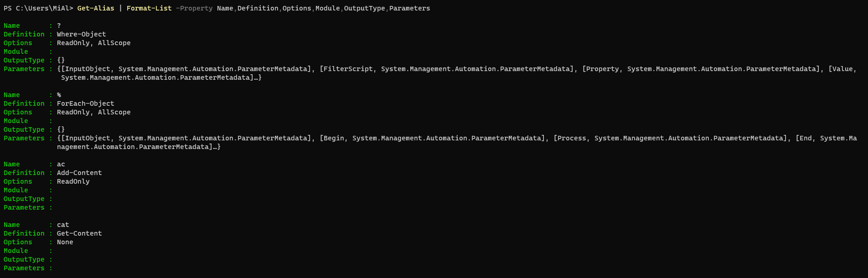868x278 pixels.
Task: Click "ReadOnly, AllScope" for ForEach-Object alias
Action: (93, 112)
